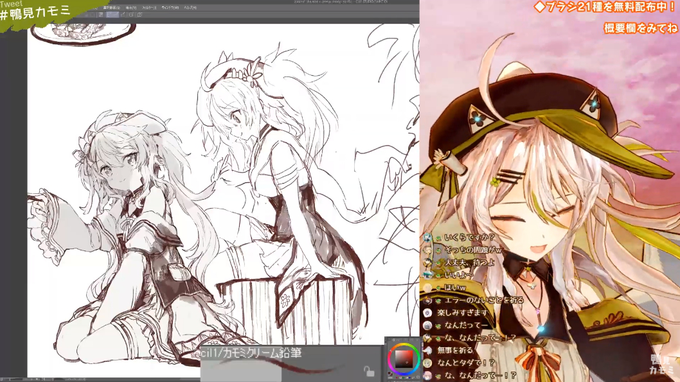Click chat comment いくらですか？
Image resolution: width=680 pixels, height=382 pixels.
pos(469,238)
